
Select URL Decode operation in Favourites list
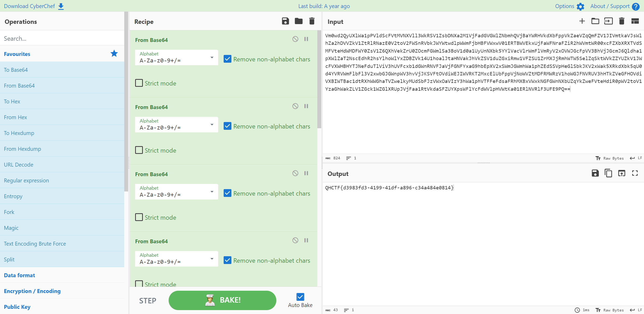19,165
